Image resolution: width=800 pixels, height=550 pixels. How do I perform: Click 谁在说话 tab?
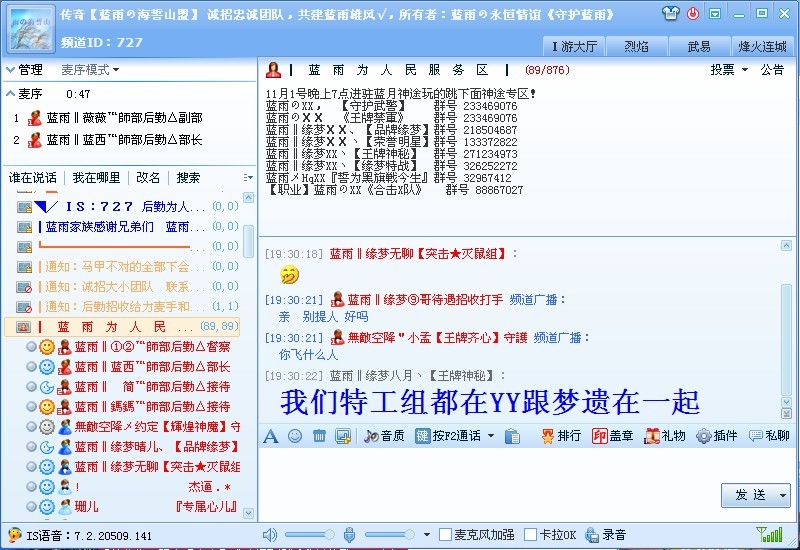click(33, 178)
